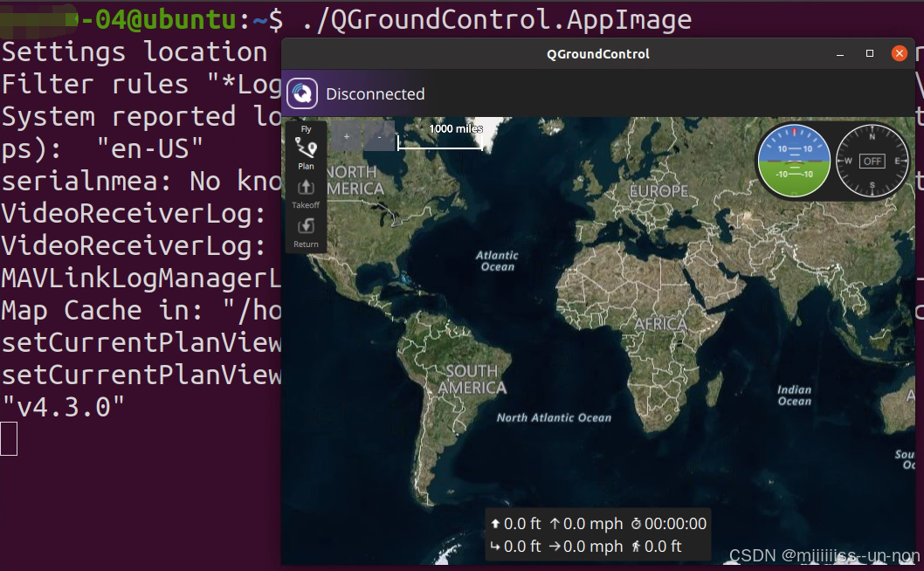Click the Atlantic Ocean map label
This screenshot has height=571, width=924.
(x=497, y=260)
